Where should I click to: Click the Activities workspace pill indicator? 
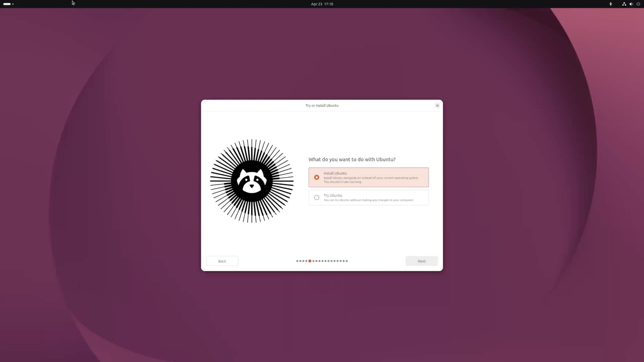pos(7,4)
